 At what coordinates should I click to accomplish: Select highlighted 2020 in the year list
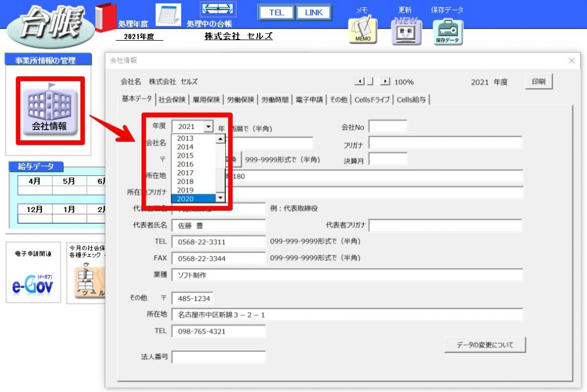[194, 198]
